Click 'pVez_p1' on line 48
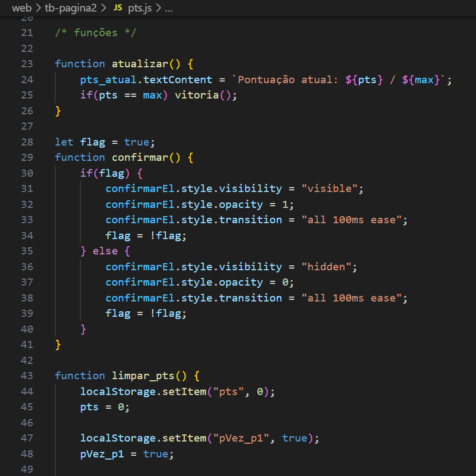The width and height of the screenshot is (476, 476). (x=102, y=454)
